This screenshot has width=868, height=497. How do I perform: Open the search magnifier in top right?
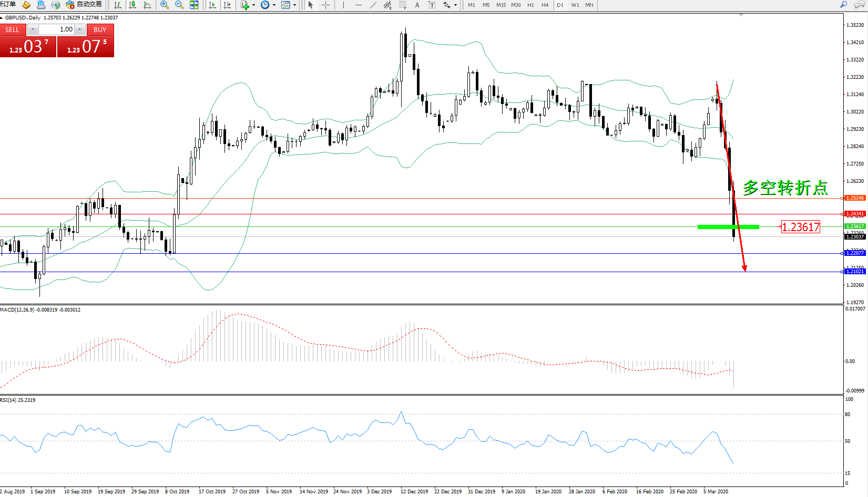[844, 5]
